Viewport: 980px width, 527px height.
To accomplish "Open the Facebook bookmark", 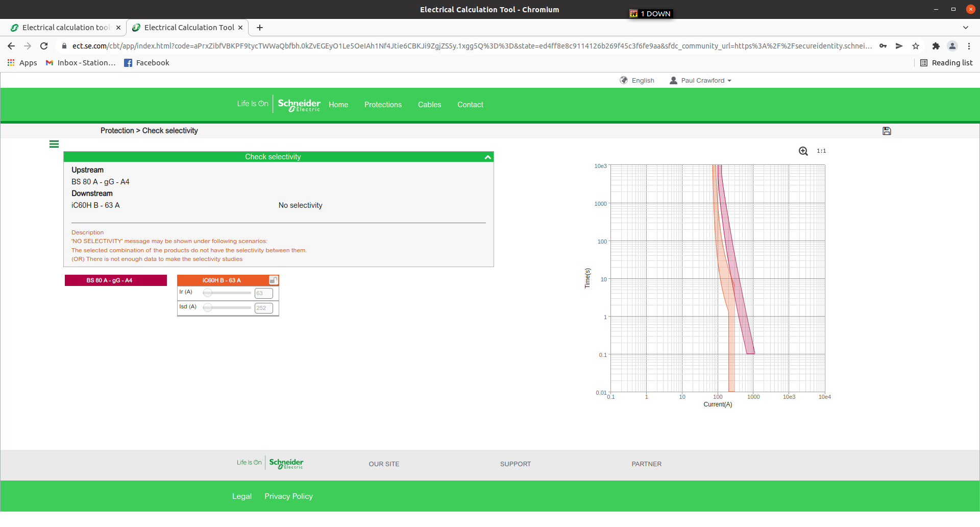I will point(146,63).
